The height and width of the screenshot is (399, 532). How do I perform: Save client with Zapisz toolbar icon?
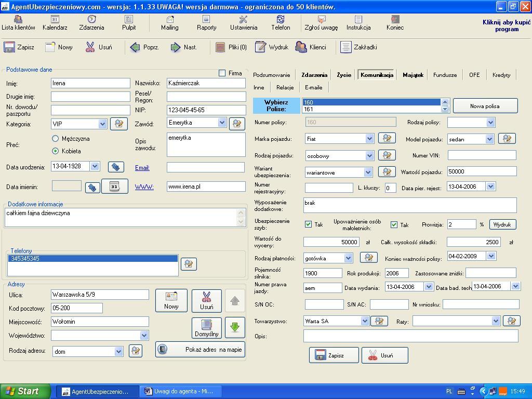19,47
